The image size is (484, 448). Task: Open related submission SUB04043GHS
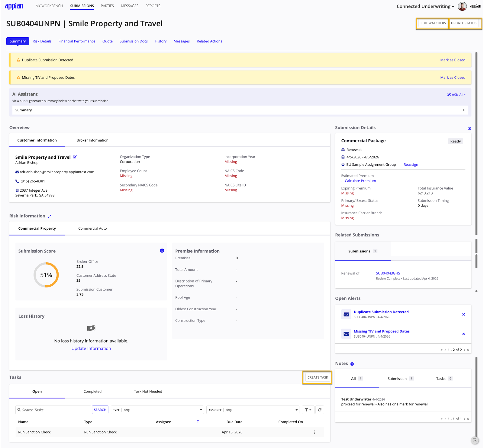pos(388,273)
